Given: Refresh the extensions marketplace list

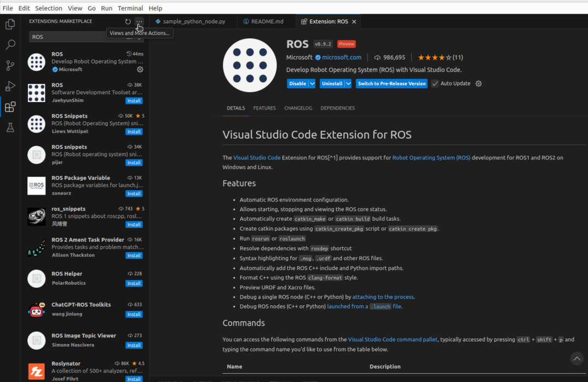Looking at the screenshot, I should tap(128, 21).
